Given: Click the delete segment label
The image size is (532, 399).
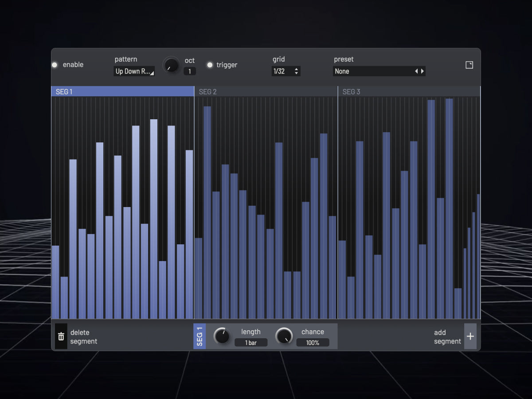Looking at the screenshot, I should 83,337.
